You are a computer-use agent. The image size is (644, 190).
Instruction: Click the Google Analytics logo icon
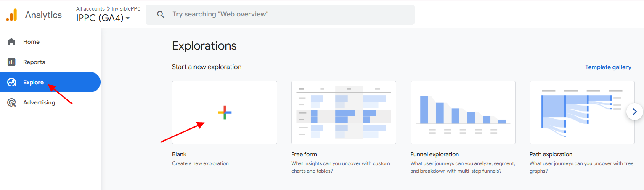11,15
